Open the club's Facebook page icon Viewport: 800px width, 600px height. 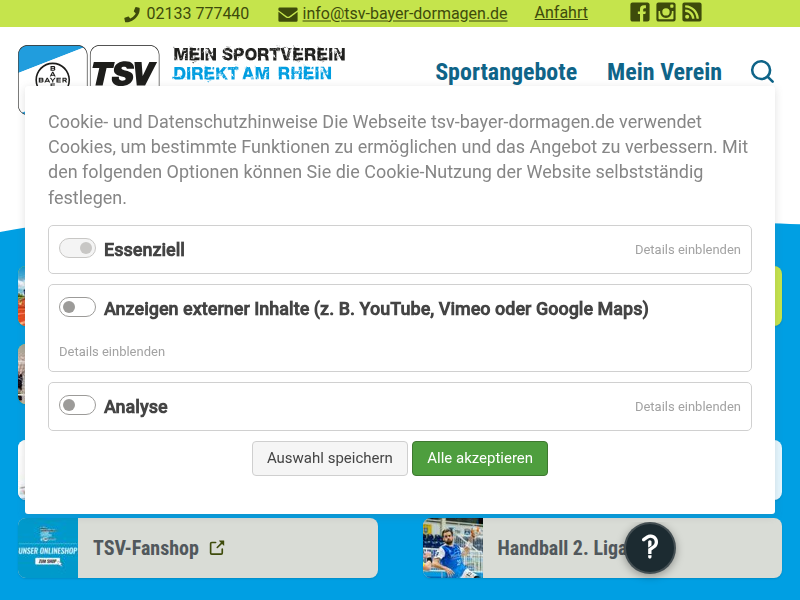639,13
